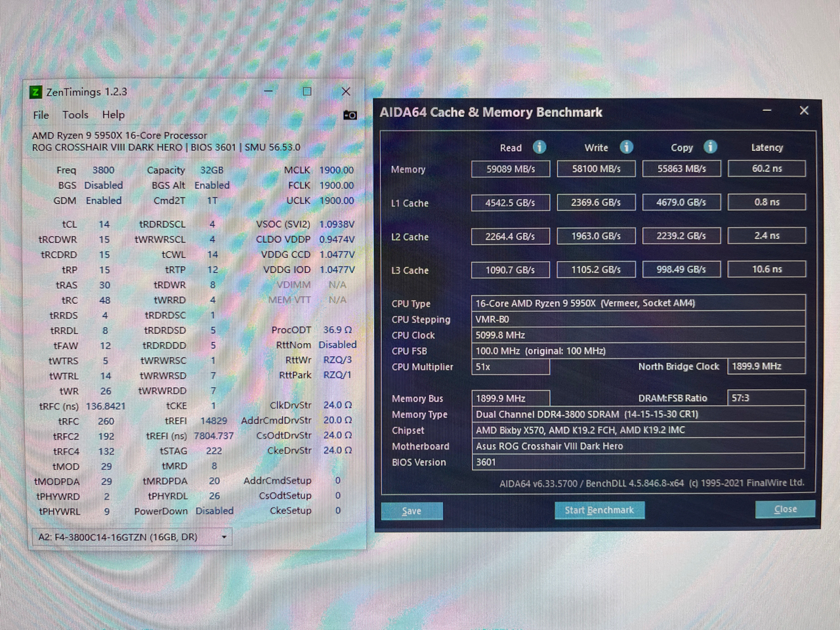Viewport: 840px width, 630px height.
Task: Click the Close button in AIDA64
Action: [x=785, y=509]
